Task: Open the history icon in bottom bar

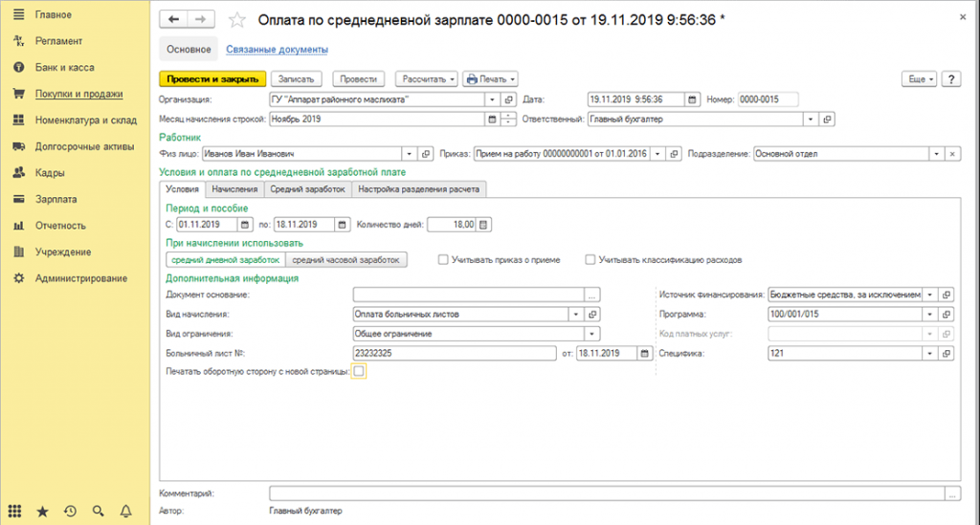Action: click(x=70, y=512)
